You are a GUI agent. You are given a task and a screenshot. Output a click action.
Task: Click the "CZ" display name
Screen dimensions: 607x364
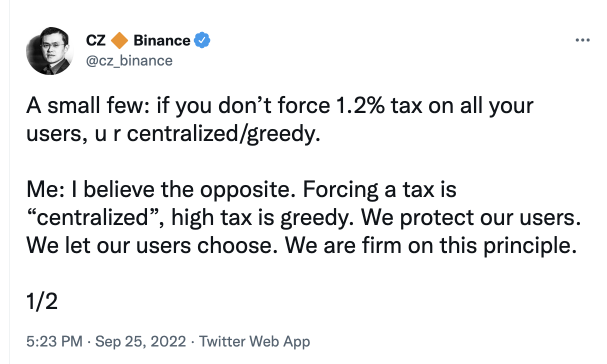click(96, 40)
